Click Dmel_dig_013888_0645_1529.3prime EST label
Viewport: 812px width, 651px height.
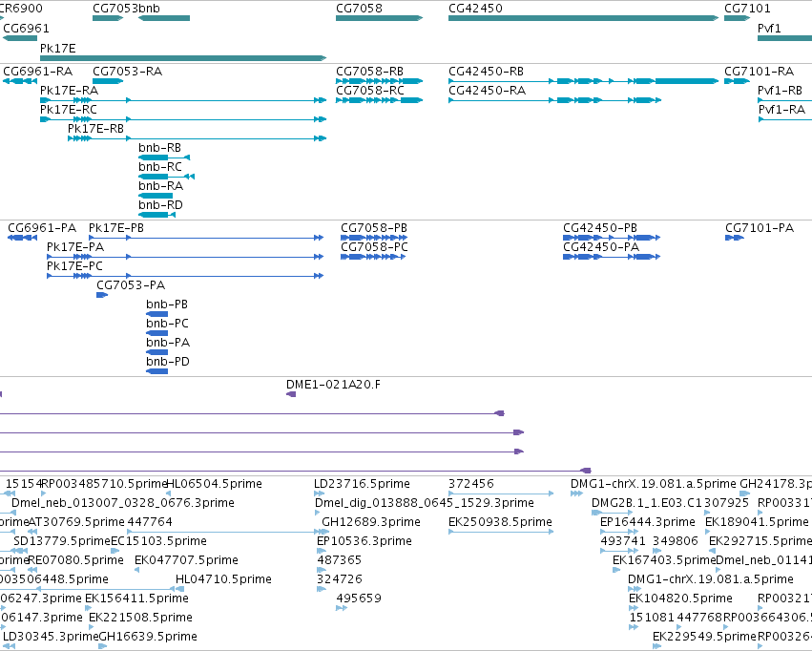(424, 503)
